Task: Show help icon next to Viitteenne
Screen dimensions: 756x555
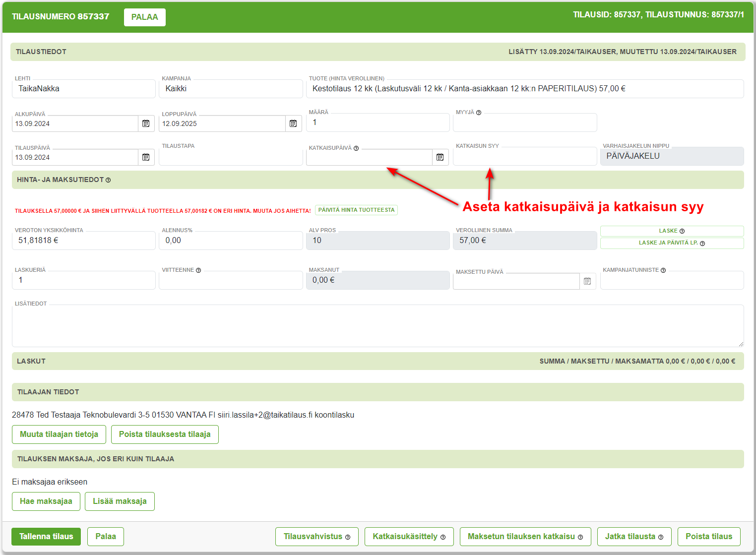Action: [x=198, y=270]
